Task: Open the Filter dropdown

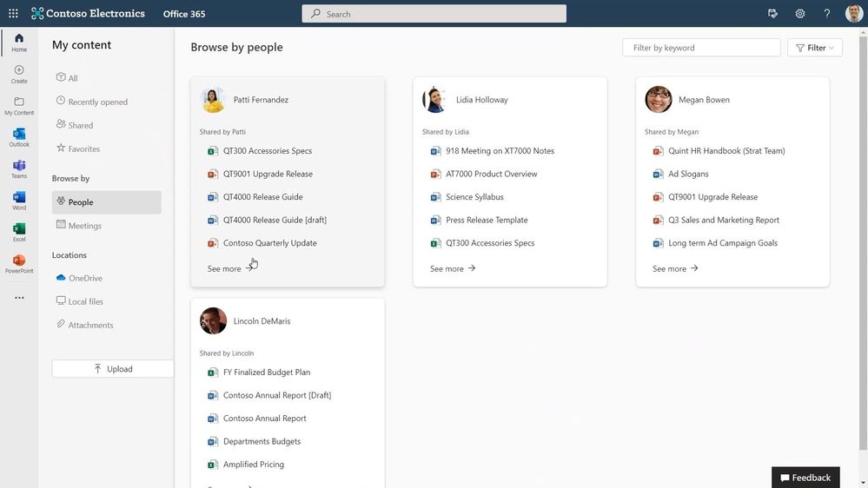Action: [x=815, y=48]
